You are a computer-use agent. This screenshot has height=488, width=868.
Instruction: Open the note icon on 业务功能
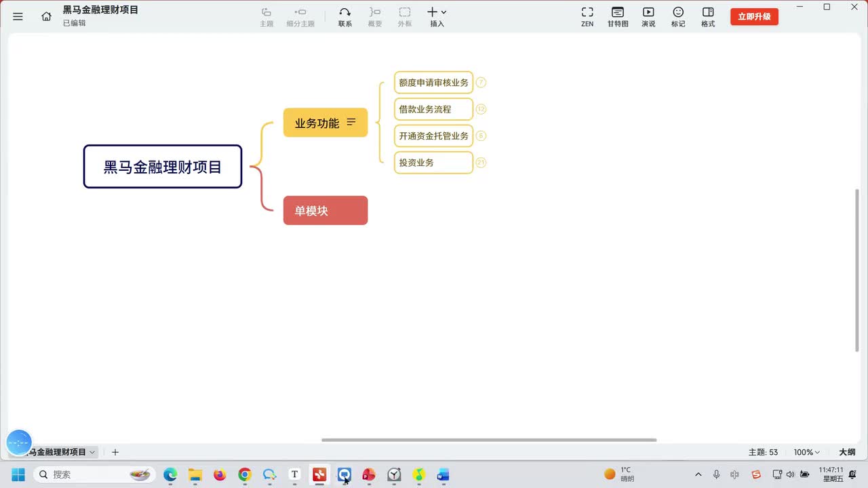[x=351, y=123]
